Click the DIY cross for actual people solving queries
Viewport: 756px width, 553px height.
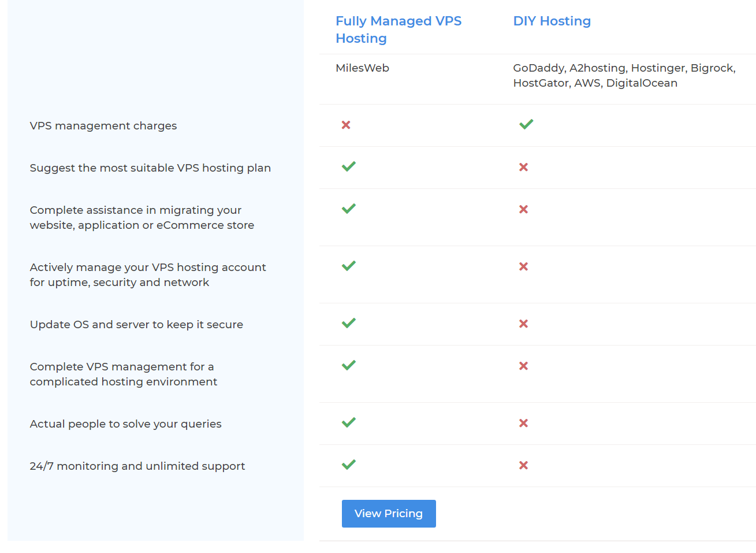[x=524, y=423]
